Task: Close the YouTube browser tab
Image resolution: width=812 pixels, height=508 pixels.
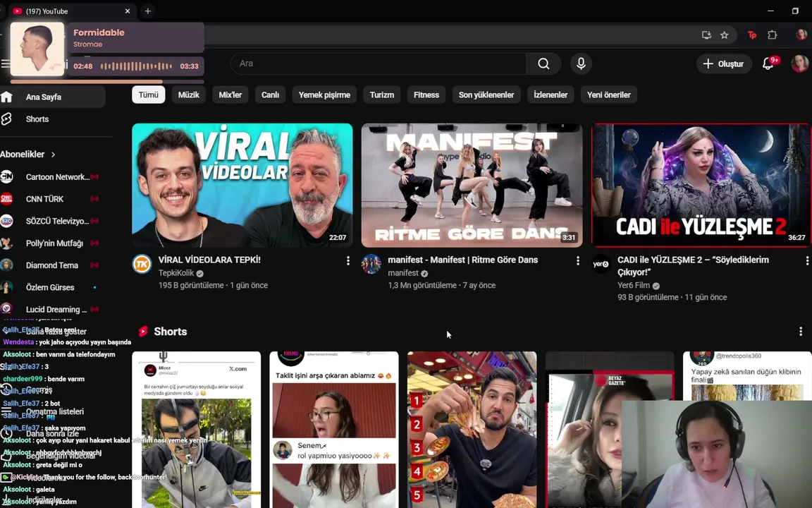Action: (128, 11)
